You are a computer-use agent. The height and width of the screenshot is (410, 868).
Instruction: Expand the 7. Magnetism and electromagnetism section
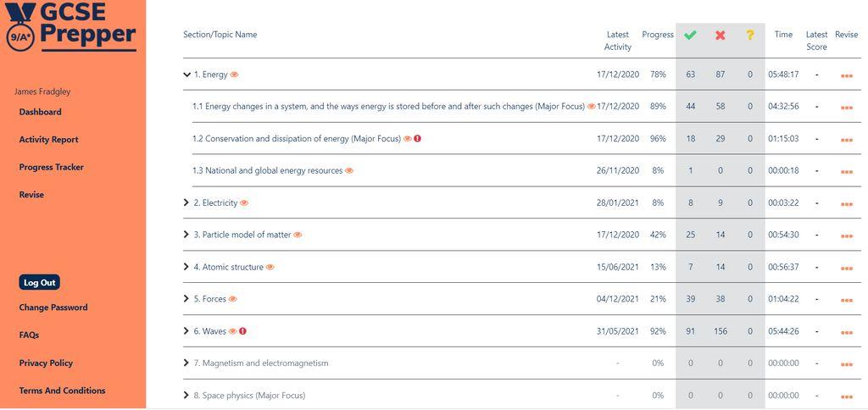click(x=186, y=363)
